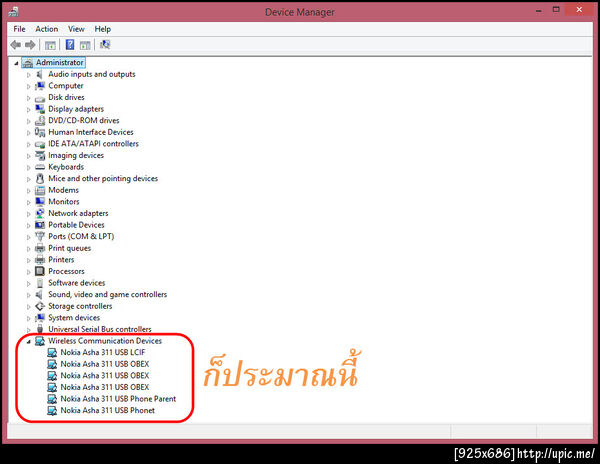Expand the Monitors category arrow

[x=28, y=202]
